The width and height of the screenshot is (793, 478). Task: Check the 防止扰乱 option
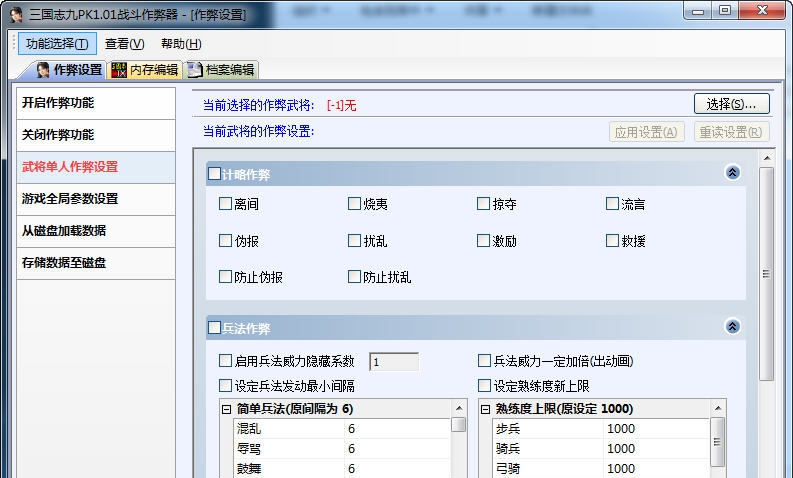[354, 277]
